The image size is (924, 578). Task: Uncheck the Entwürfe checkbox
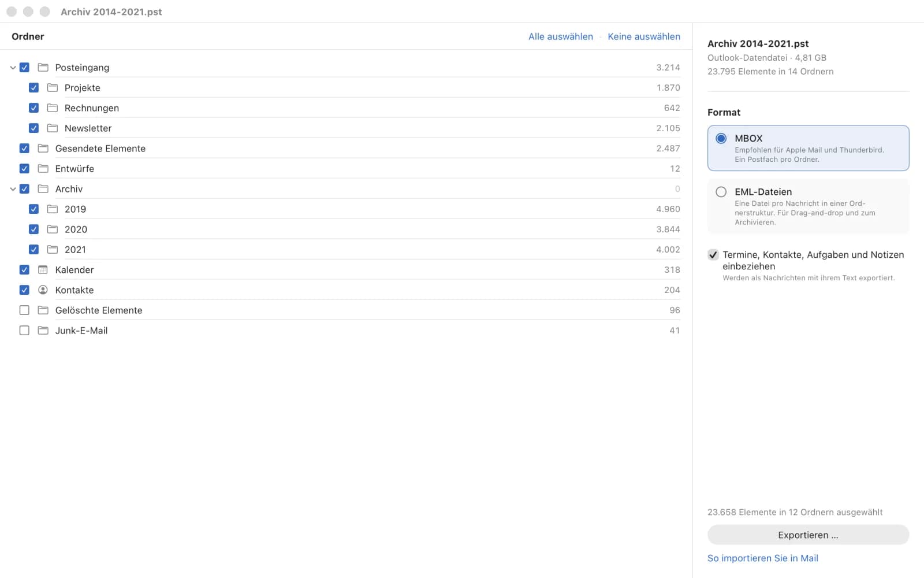tap(24, 169)
